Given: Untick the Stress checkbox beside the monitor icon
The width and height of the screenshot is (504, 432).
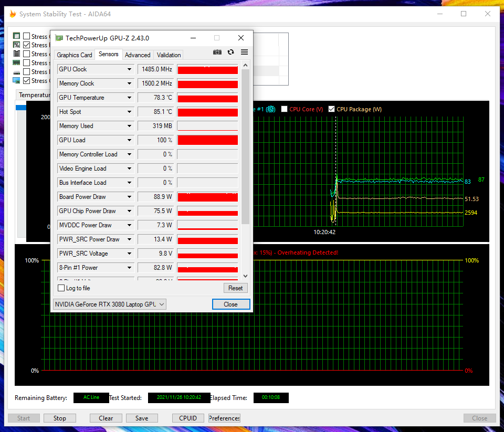Looking at the screenshot, I should point(27,81).
